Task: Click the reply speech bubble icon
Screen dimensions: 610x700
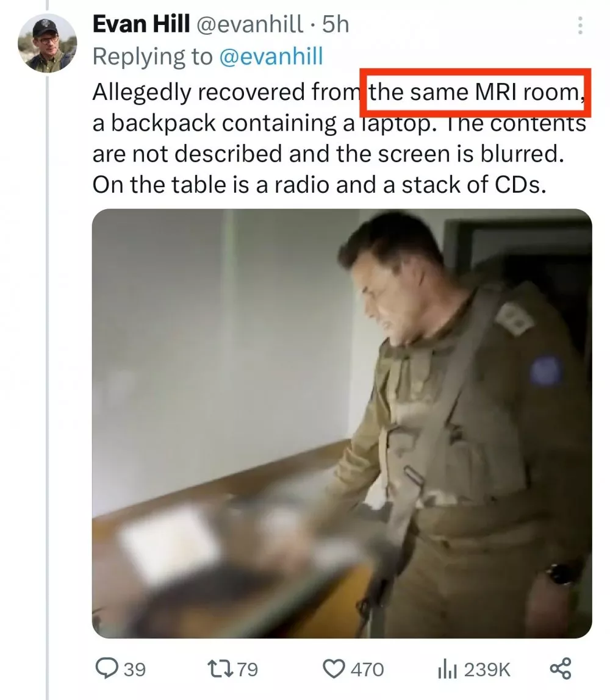Action: click(109, 669)
